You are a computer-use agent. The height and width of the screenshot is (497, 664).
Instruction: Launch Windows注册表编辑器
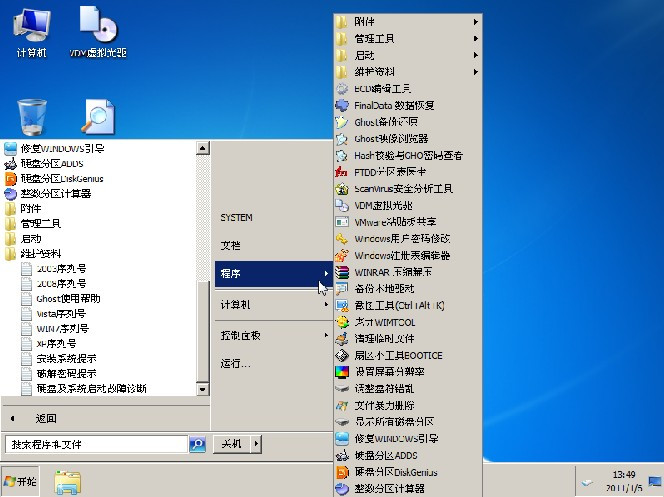click(408, 255)
